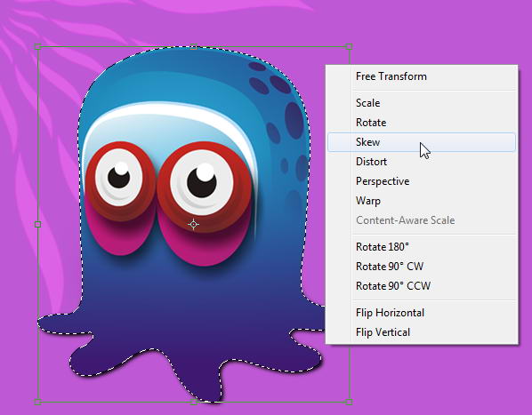Select Flip Vertical from the menu

tap(421, 332)
